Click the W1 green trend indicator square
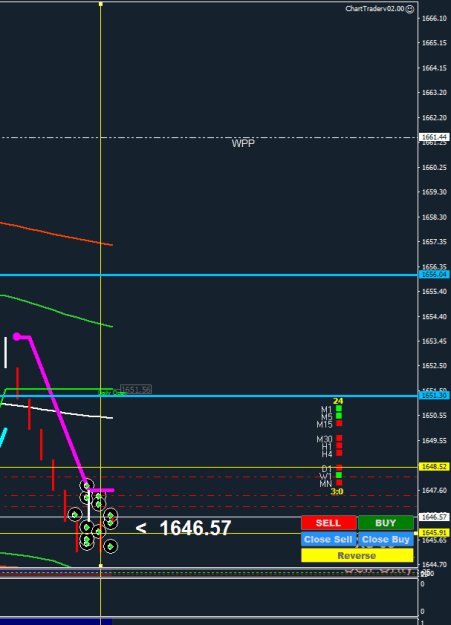The width and height of the screenshot is (451, 625). coord(339,475)
